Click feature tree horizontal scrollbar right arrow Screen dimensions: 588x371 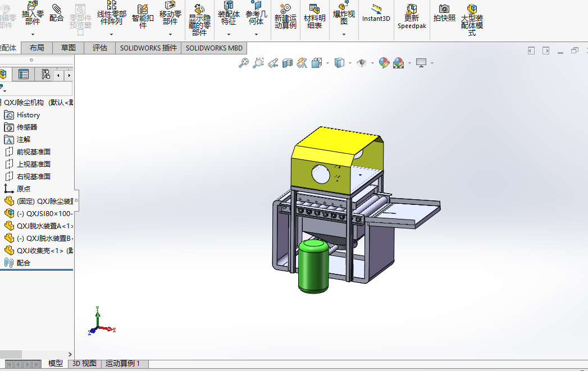[x=70, y=355]
